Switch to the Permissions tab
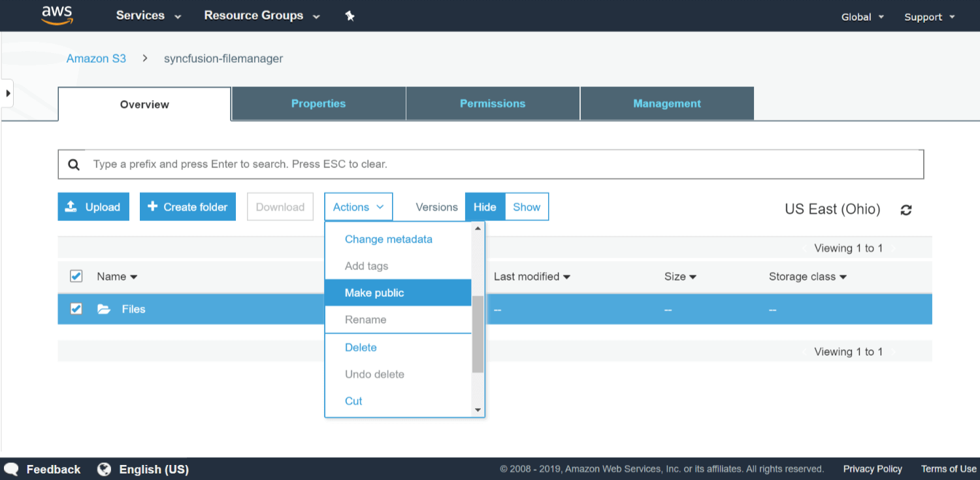The image size is (980, 480). click(x=493, y=104)
